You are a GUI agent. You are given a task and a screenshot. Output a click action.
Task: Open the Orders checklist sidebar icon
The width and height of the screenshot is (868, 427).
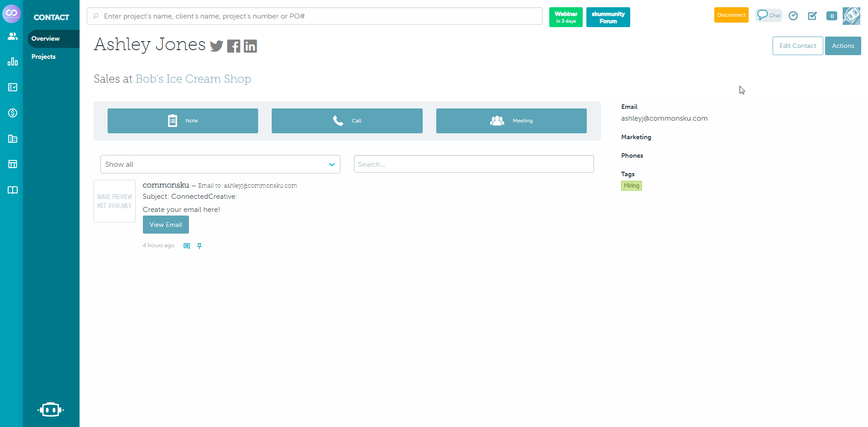[12, 87]
